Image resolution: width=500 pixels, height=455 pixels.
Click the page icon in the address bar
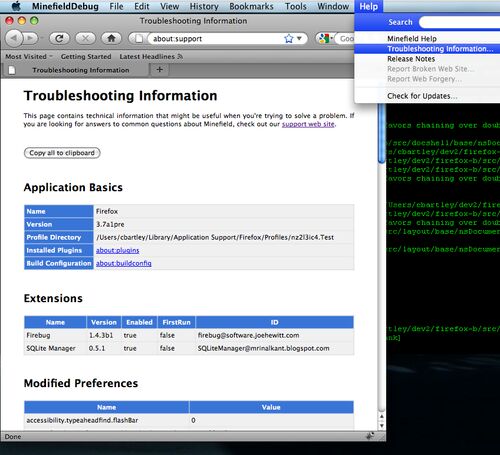139,39
